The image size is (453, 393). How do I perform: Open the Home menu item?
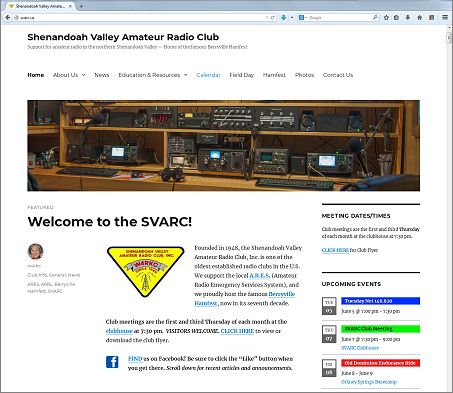(x=35, y=75)
